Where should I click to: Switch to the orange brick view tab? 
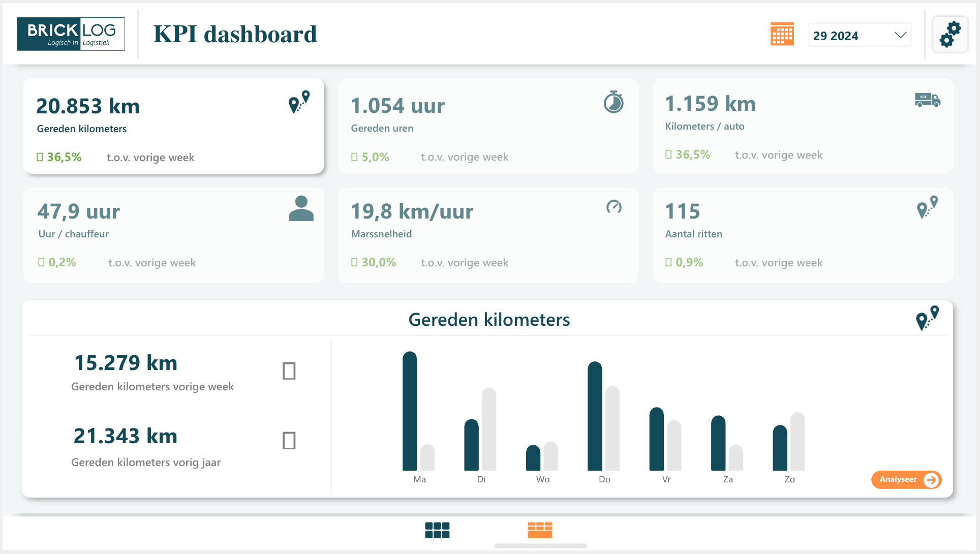540,530
